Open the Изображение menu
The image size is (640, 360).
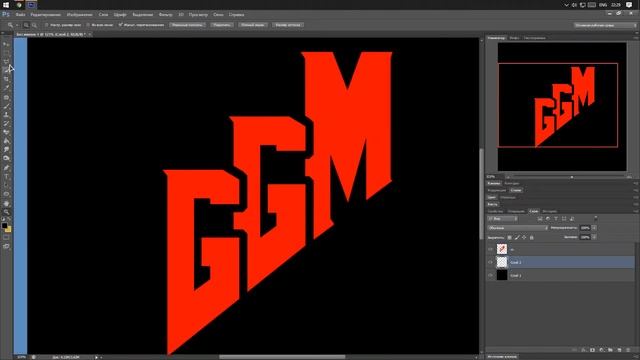pos(80,15)
